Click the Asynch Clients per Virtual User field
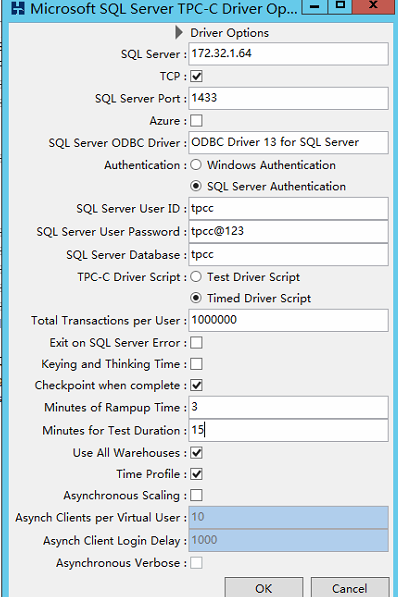Screen dimensions: 398x597 (288, 517)
